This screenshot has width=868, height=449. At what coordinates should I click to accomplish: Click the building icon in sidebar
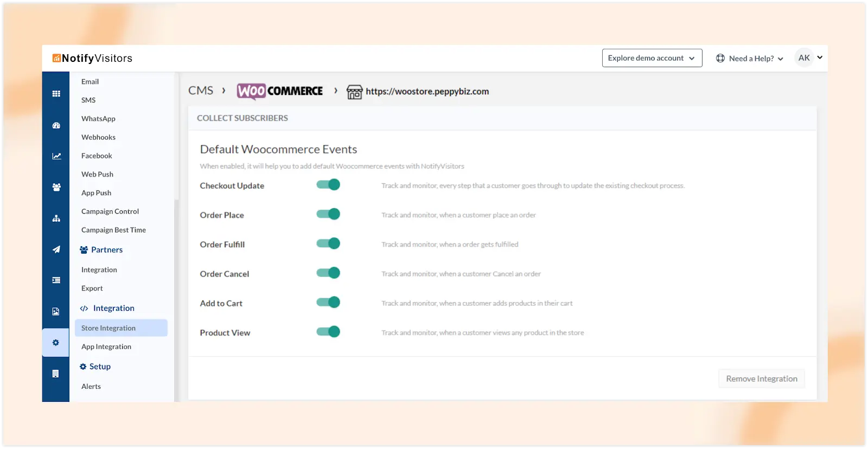(x=56, y=374)
